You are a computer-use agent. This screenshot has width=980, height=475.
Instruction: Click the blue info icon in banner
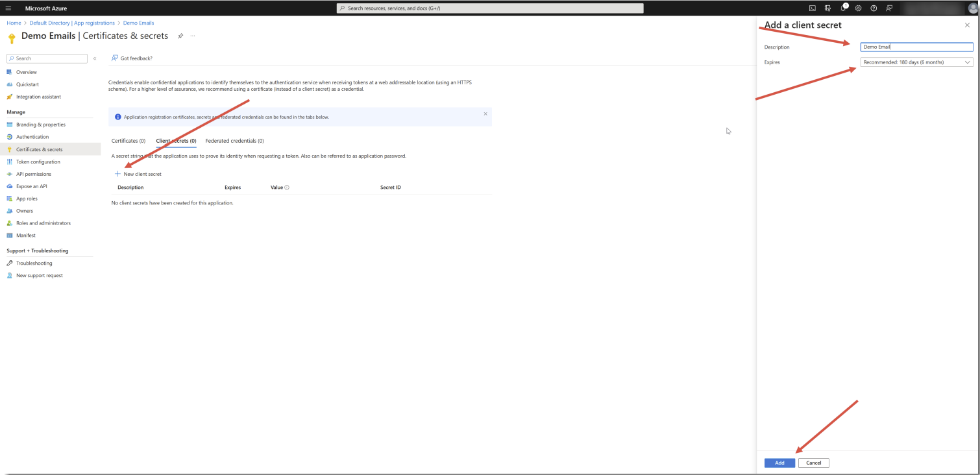click(118, 117)
